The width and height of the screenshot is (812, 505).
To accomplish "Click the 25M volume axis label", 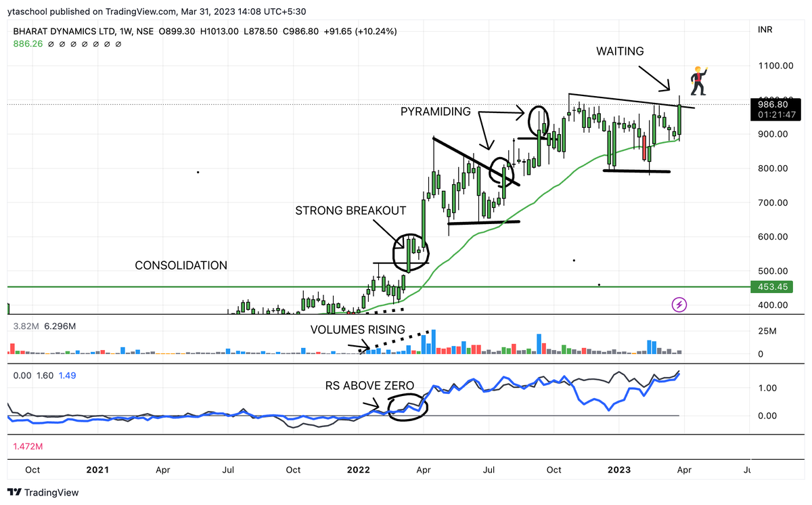I will click(x=767, y=331).
